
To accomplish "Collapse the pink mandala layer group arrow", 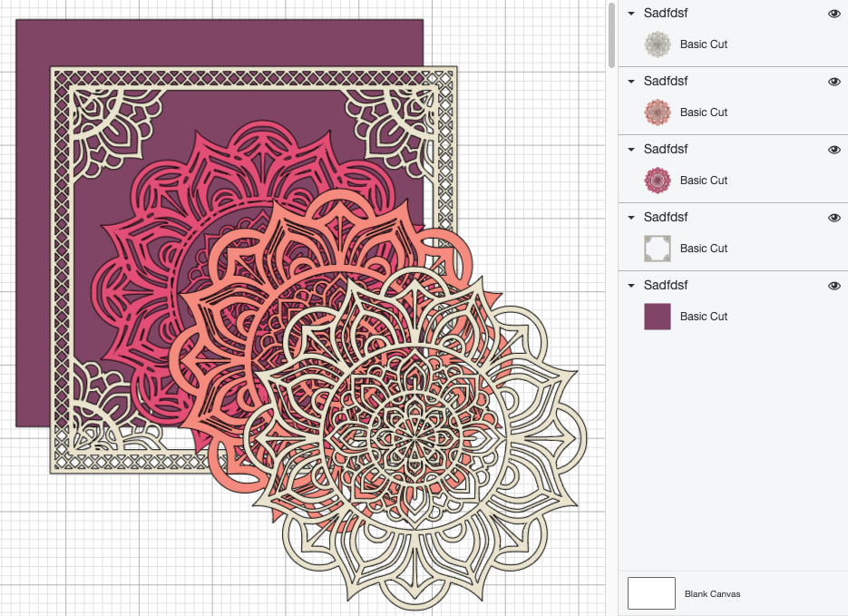I will pos(631,150).
